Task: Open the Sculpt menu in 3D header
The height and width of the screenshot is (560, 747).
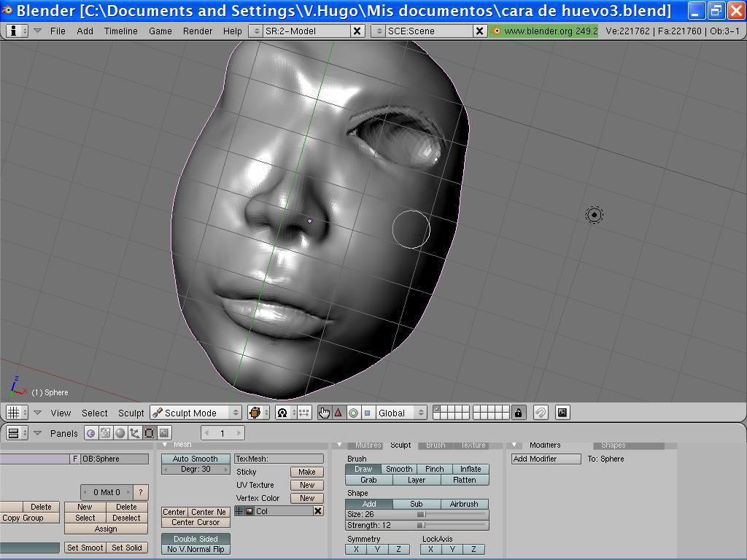Action: (x=131, y=413)
